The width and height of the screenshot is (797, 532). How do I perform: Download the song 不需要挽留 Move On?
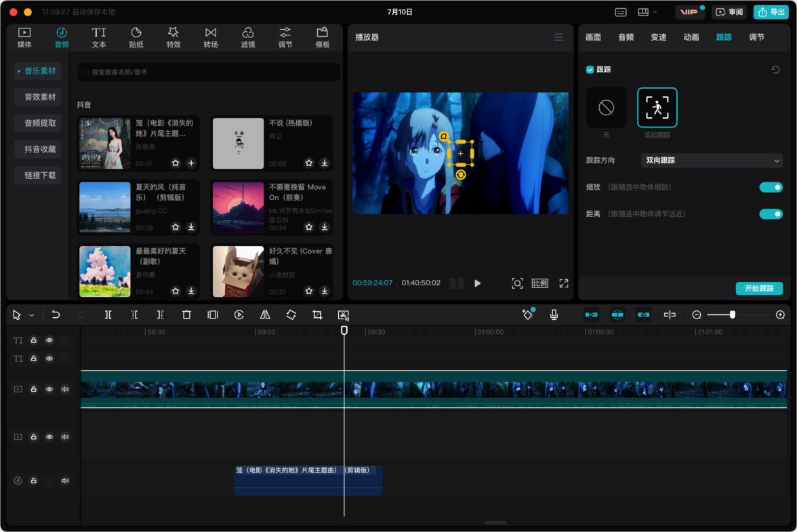pyautogui.click(x=324, y=227)
